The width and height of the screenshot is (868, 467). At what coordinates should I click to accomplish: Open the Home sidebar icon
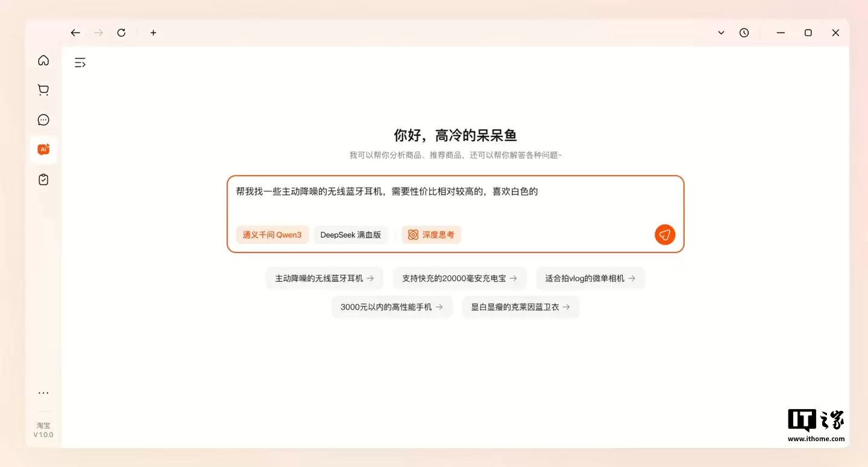pyautogui.click(x=43, y=60)
